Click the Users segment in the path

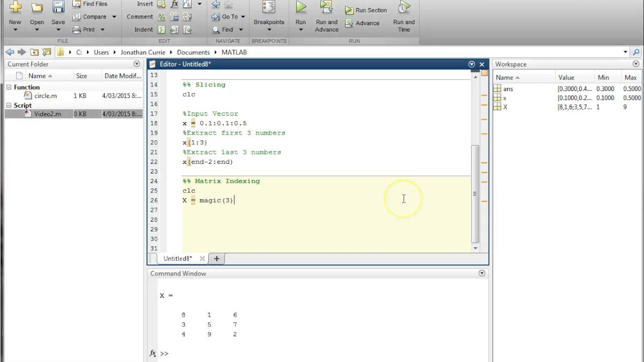[x=101, y=52]
